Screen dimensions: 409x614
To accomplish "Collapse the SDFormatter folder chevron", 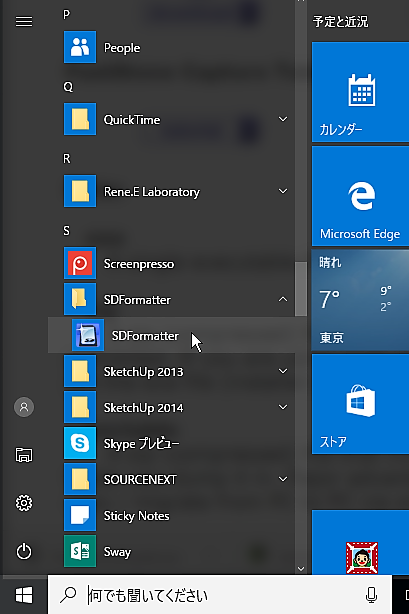I will (283, 300).
